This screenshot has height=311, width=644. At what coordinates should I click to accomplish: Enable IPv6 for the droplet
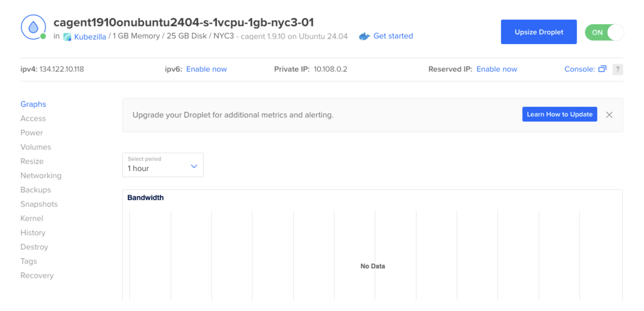[206, 69]
